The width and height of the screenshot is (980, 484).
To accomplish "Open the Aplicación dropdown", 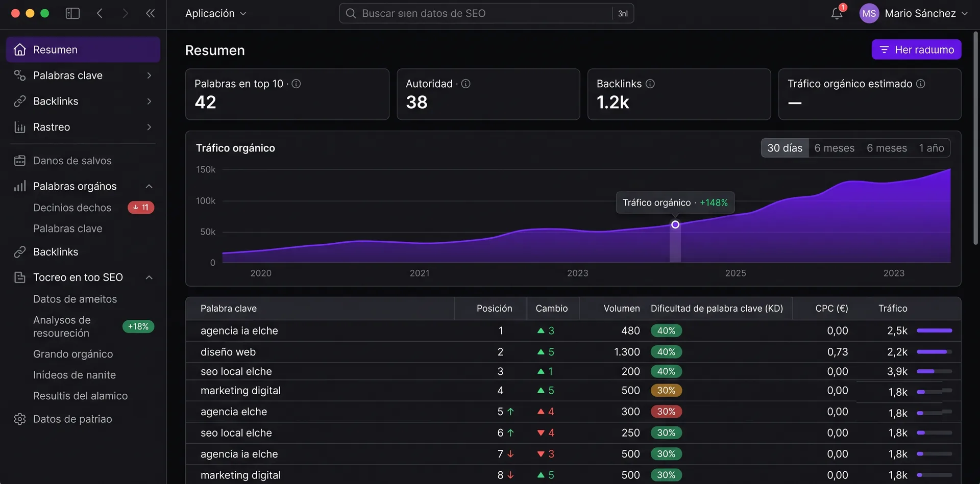I will coord(215,13).
